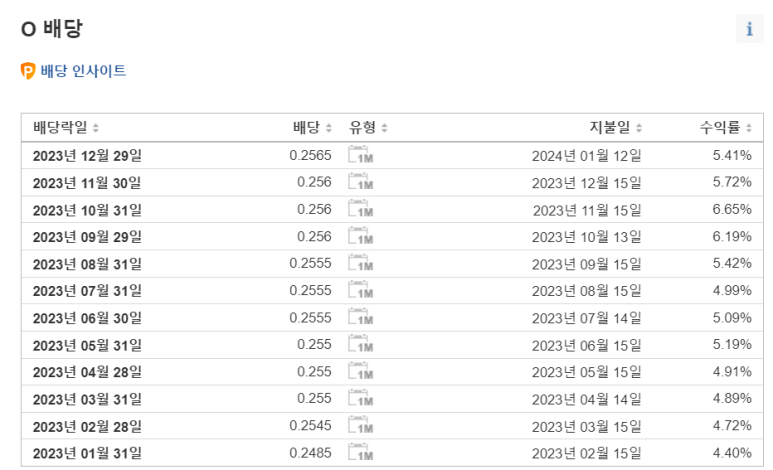
Task: Click the payment date 2023년 05월 15일
Action: [587, 372]
